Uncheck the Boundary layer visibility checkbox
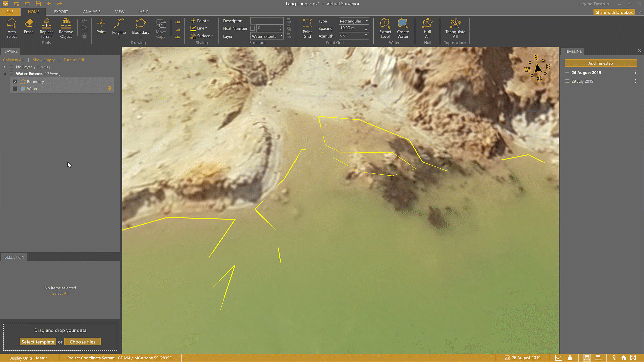The width and height of the screenshot is (644, 362). 15,82
